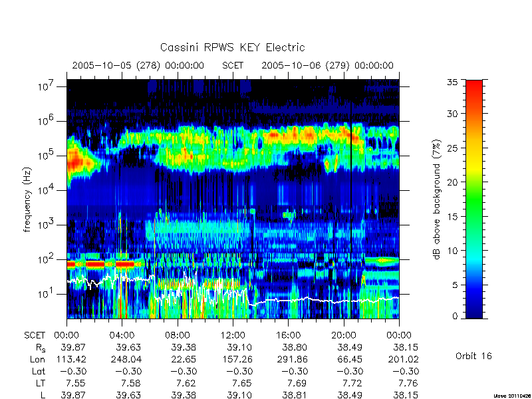Click the 10^5 frequency tick label
The height and width of the screenshot is (399, 532).
tap(47, 156)
